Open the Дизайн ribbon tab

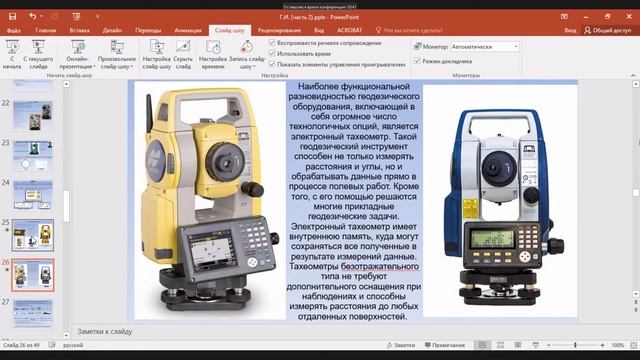pos(112,30)
